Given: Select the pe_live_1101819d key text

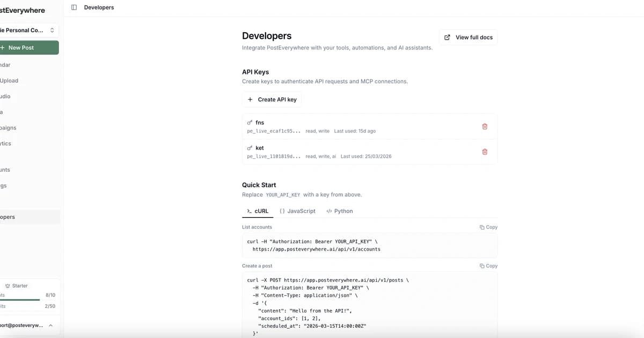Looking at the screenshot, I should (x=274, y=156).
